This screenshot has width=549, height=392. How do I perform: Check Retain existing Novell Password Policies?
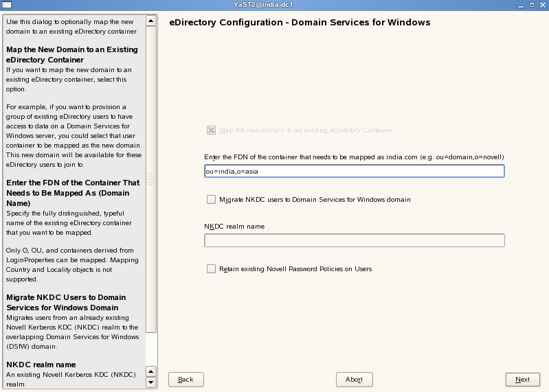(211, 269)
